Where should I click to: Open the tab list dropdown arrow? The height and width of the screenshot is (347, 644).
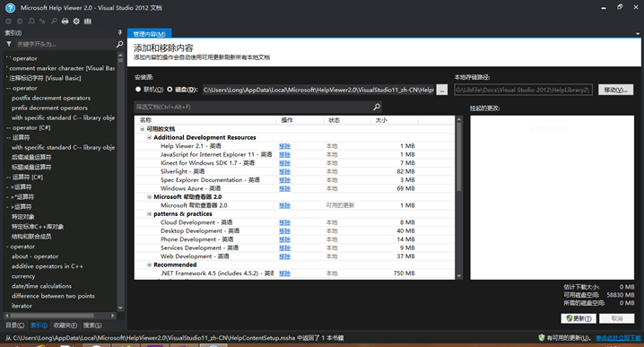(x=638, y=34)
